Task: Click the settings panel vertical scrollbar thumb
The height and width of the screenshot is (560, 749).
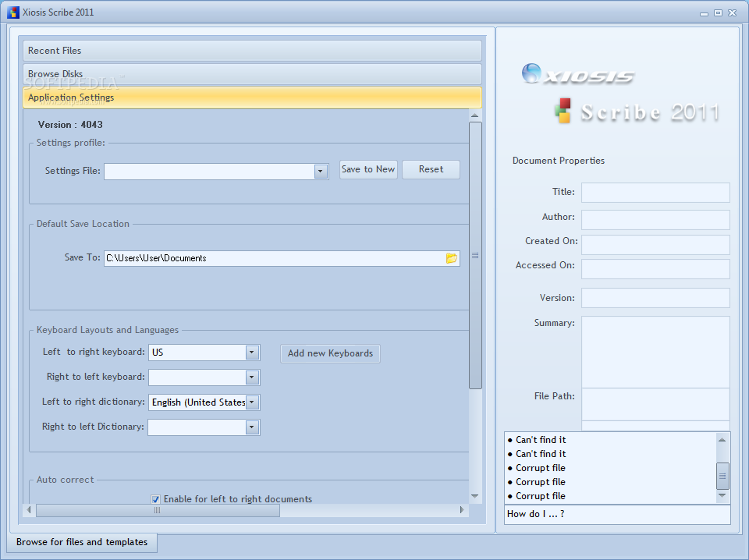Action: [x=475, y=255]
